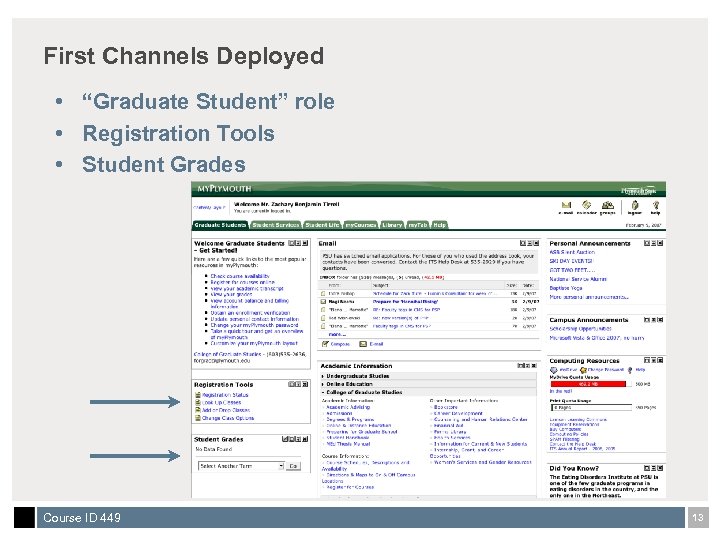This screenshot has height=540, width=720.
Task: Click the Add or Drop Classes link
Action: pyautogui.click(x=226, y=410)
